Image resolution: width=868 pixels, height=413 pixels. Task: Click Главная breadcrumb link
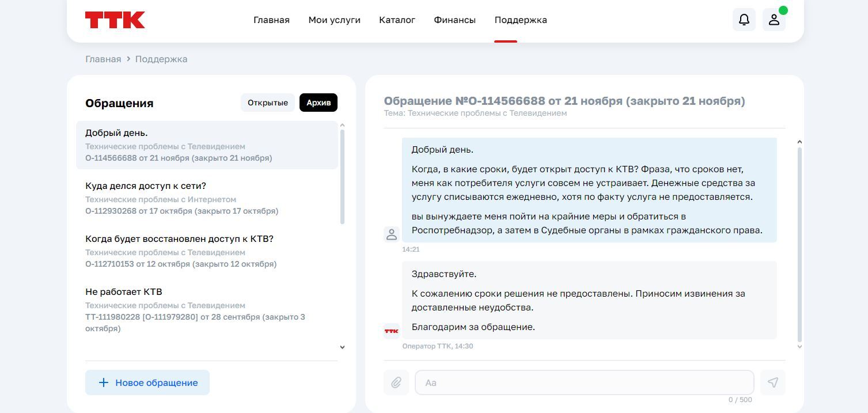(x=103, y=59)
